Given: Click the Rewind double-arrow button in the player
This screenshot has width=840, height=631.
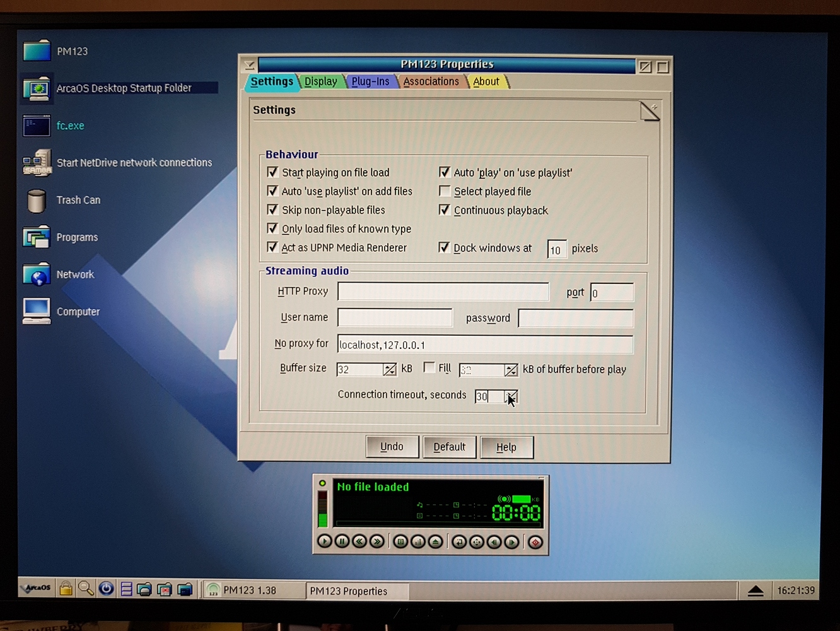Looking at the screenshot, I should point(359,541).
